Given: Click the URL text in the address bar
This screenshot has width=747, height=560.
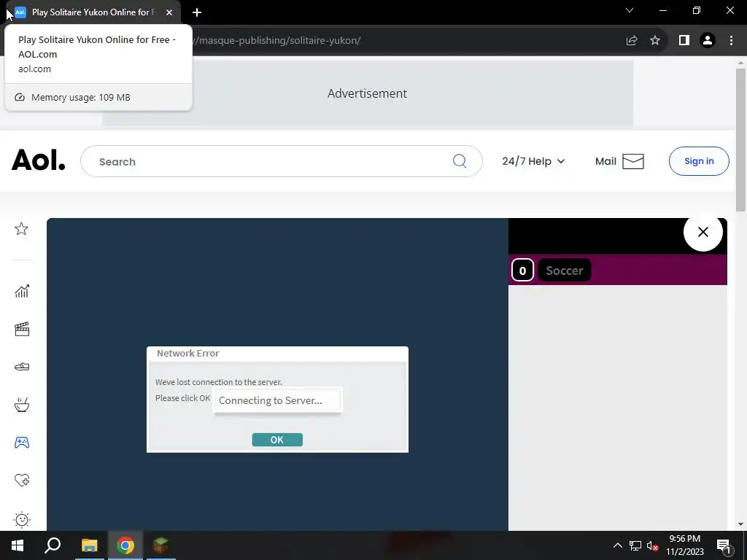Looking at the screenshot, I should pyautogui.click(x=276, y=41).
